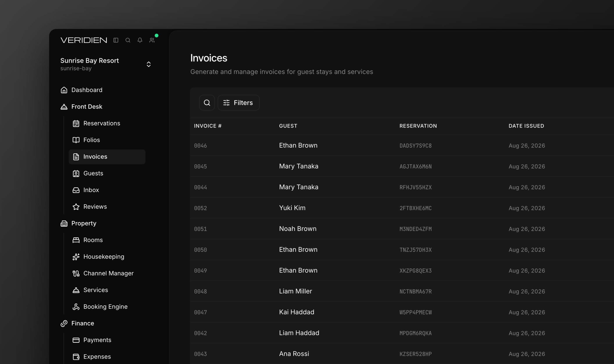
Task: Click guest name Yuki Kim
Action: point(292,208)
